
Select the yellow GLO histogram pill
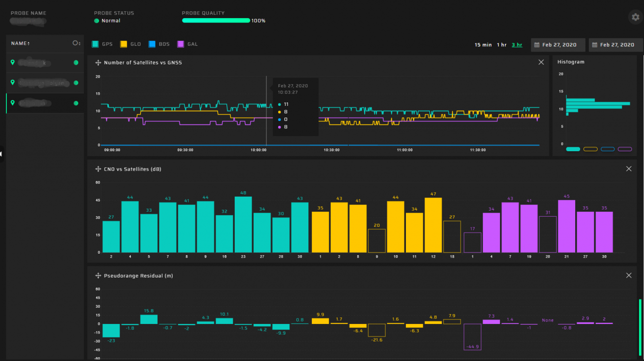tap(590, 149)
